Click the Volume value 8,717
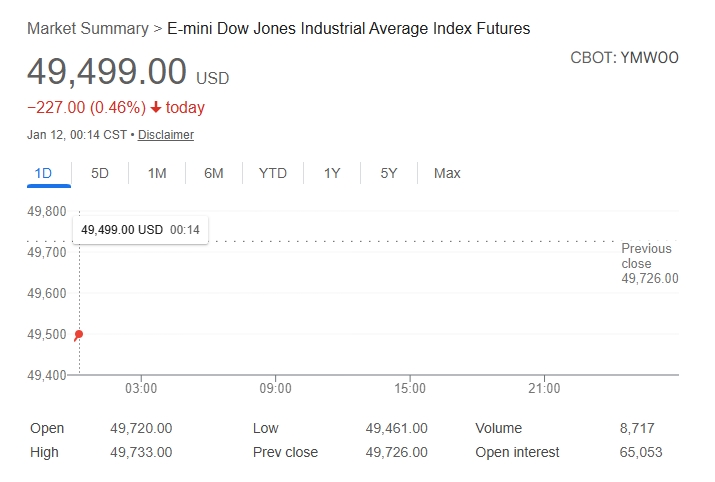The width and height of the screenshot is (715, 482). pos(637,428)
